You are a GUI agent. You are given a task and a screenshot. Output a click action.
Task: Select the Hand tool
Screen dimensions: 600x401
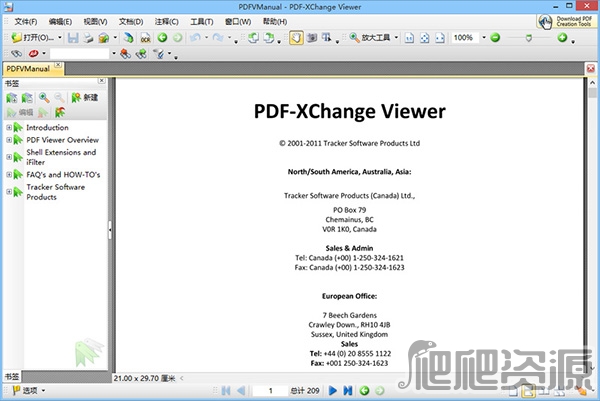pyautogui.click(x=296, y=37)
